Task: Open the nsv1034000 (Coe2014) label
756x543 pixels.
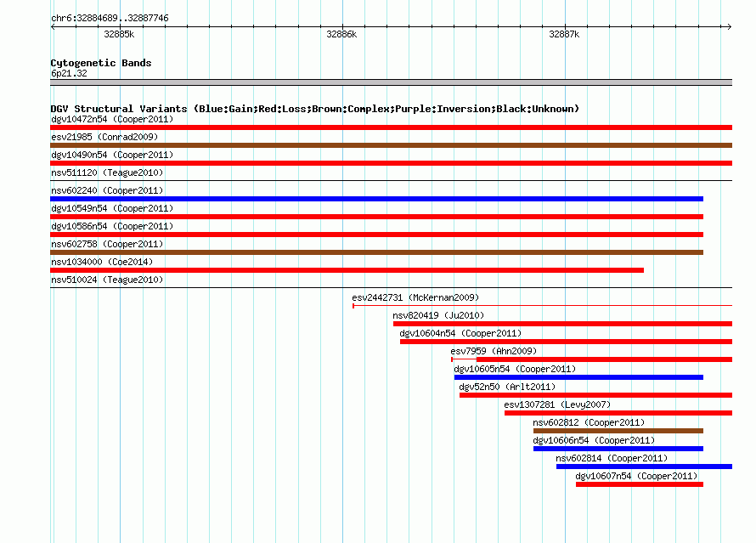Action: point(102,262)
